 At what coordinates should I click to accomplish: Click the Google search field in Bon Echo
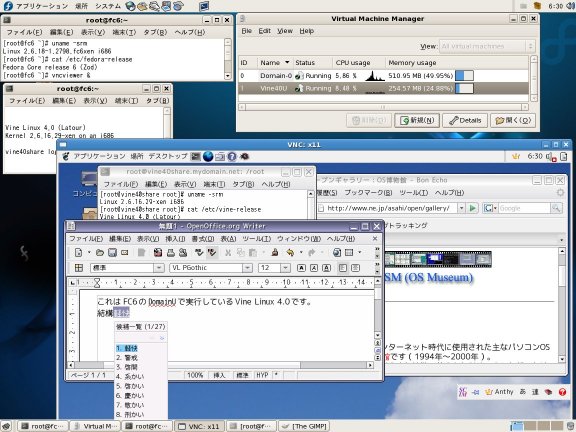(524, 208)
